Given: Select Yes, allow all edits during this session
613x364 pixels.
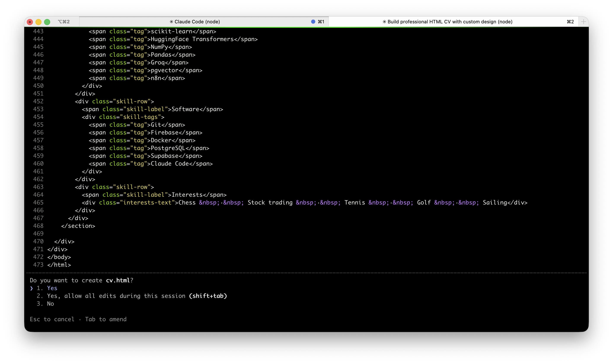Looking at the screenshot, I should (x=132, y=296).
